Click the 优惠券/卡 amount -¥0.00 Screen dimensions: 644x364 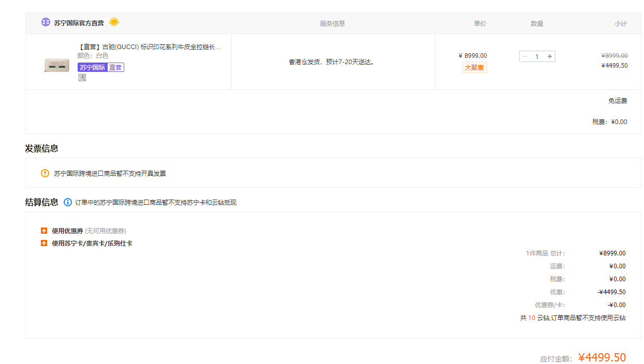[617, 305]
